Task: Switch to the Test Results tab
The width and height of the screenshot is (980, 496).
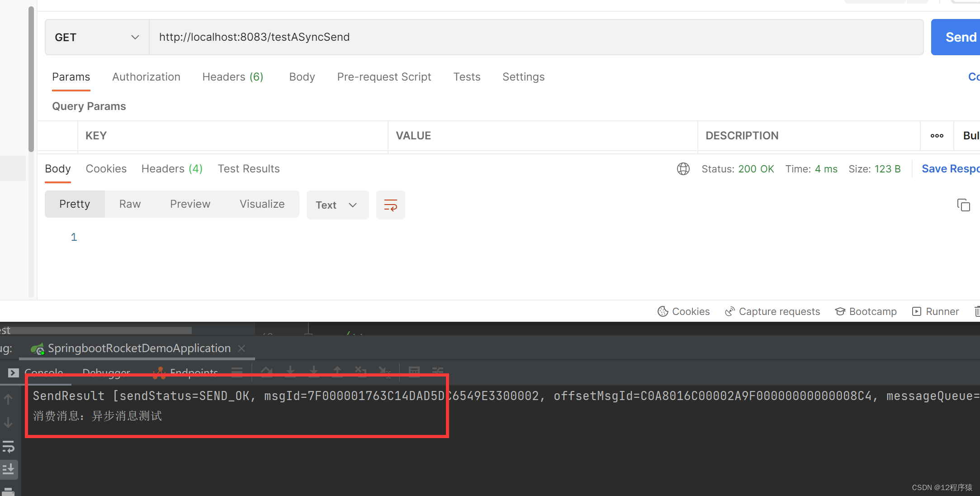Action: [249, 169]
